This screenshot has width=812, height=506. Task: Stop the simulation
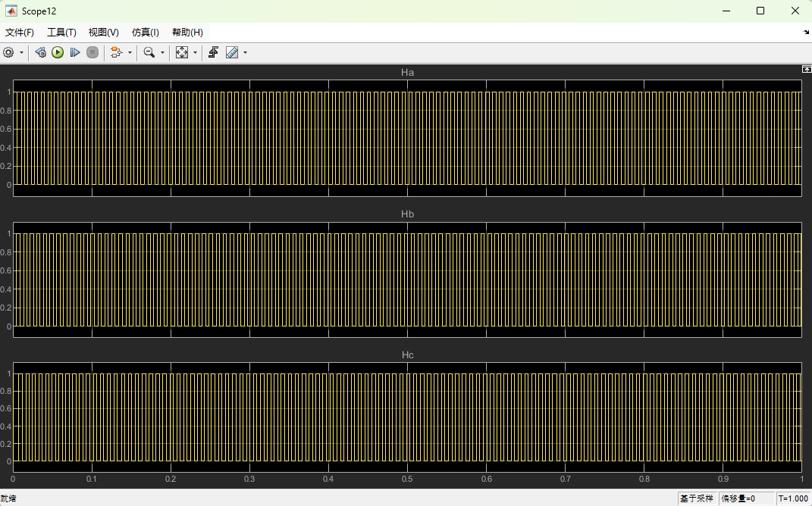coord(92,52)
